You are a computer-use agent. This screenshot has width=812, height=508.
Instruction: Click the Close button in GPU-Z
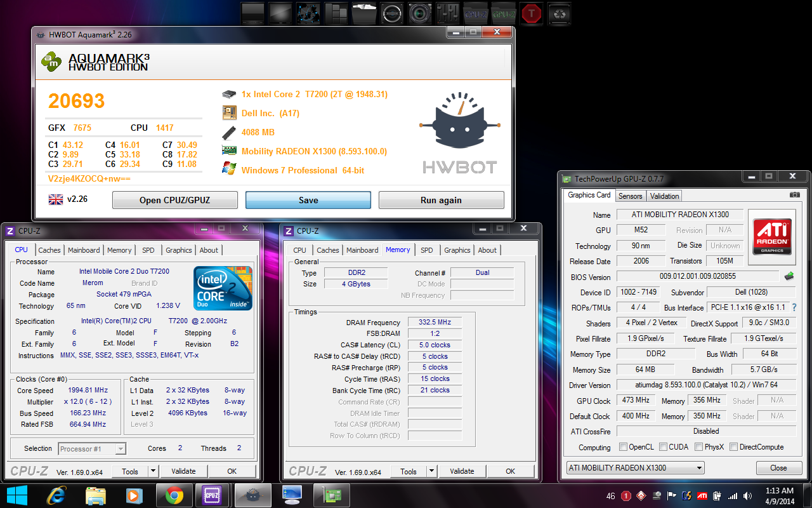[x=778, y=468]
